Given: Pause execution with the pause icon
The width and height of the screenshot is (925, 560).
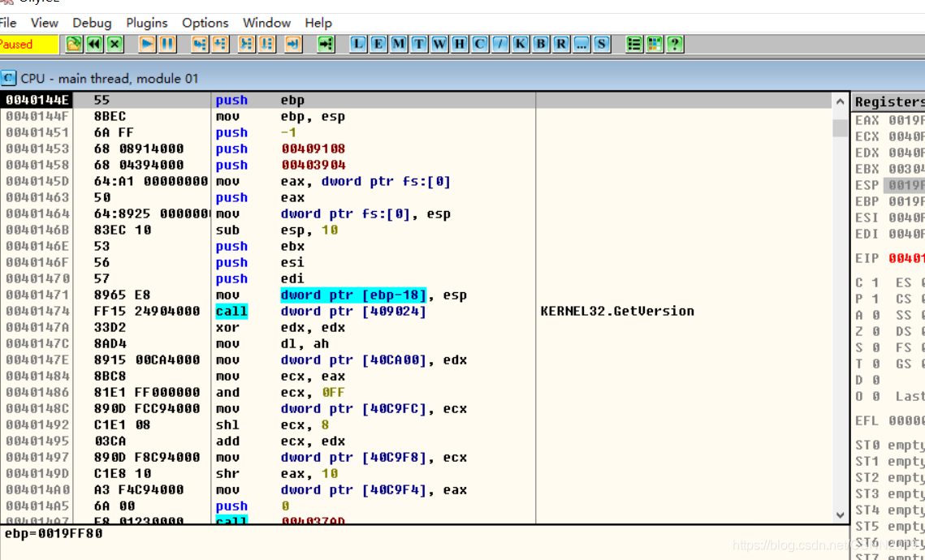Looking at the screenshot, I should pos(168,44).
